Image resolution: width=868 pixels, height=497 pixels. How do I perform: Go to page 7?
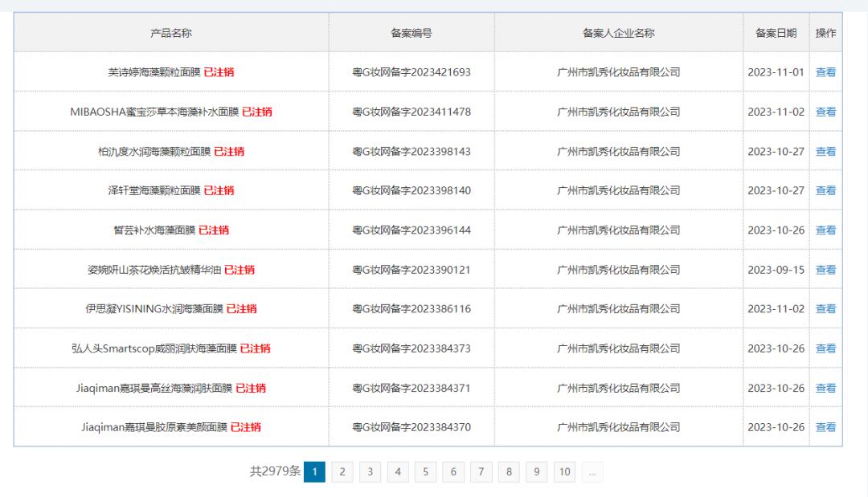coord(481,471)
